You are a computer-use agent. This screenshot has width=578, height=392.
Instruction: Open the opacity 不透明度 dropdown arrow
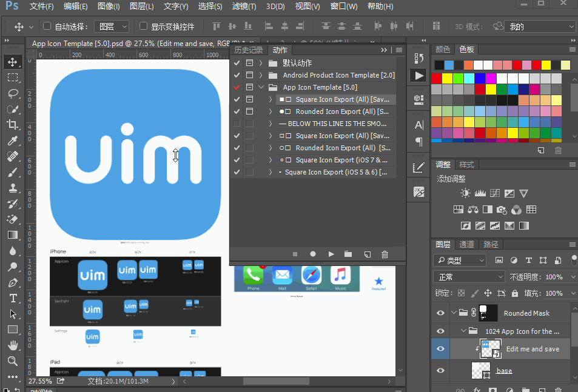pos(573,277)
